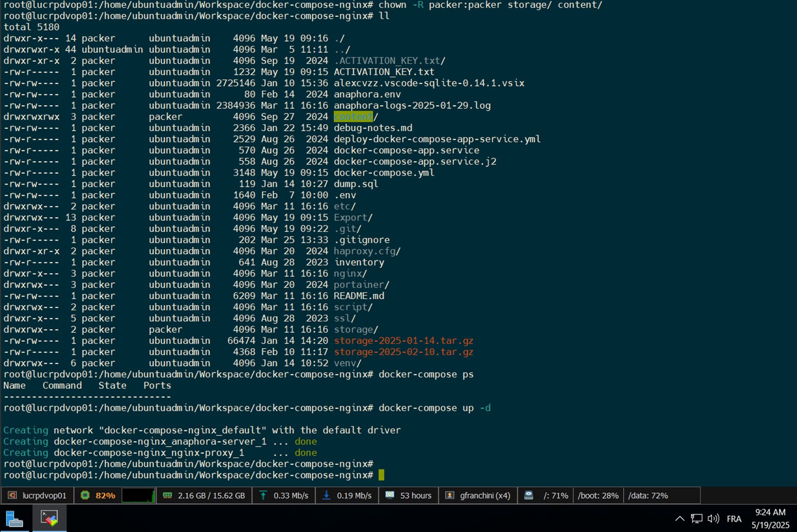Click the storage-2025-02-10.tar.gz archive name
This screenshot has width=797, height=532.
404,352
